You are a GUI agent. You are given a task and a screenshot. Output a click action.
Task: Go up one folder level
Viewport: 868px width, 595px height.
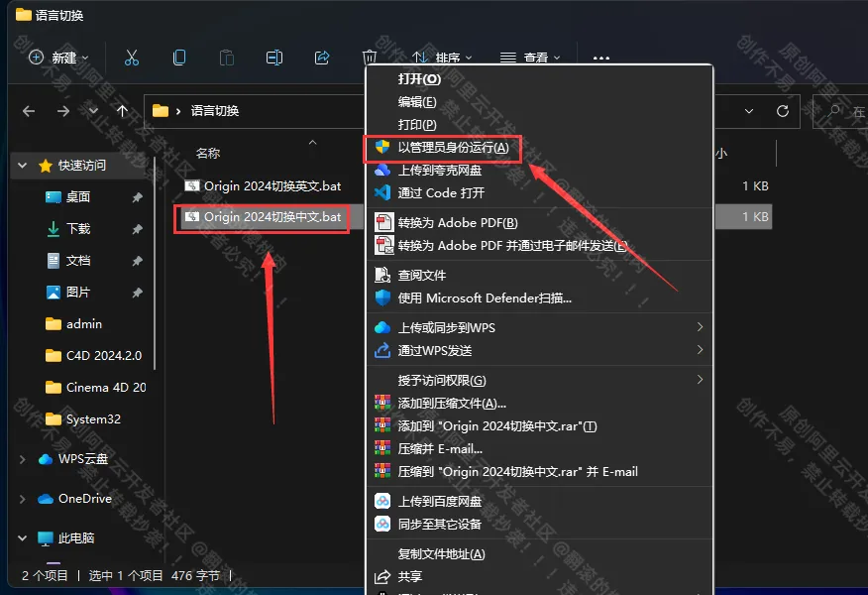tap(122, 111)
